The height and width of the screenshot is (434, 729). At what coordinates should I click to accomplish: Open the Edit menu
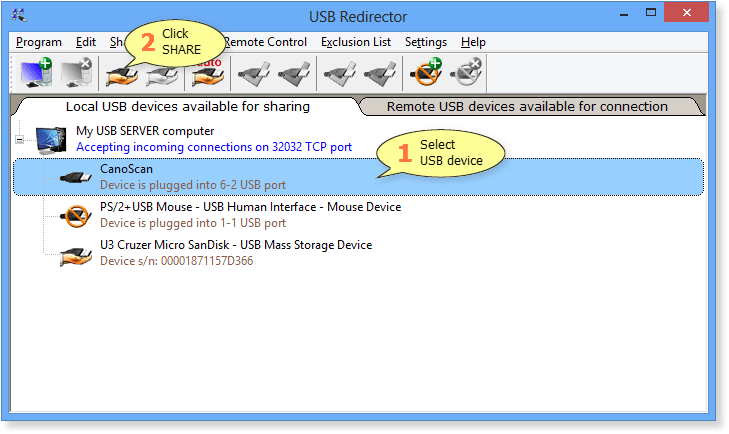coord(86,42)
